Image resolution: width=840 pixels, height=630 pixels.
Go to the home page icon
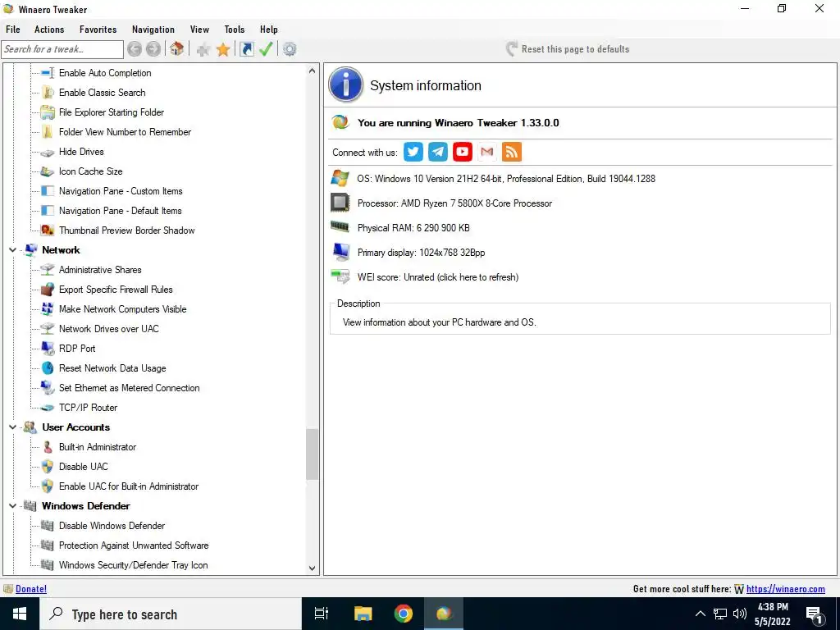(177, 48)
